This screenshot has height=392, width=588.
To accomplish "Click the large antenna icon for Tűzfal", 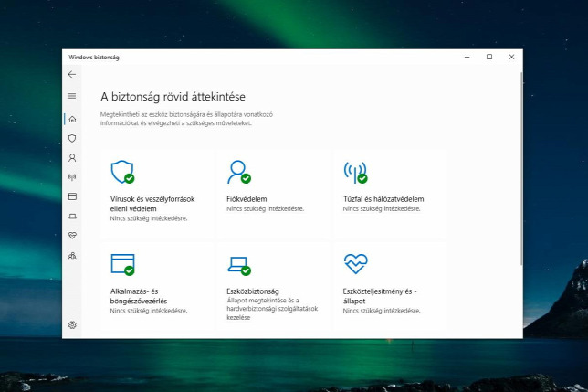I will click(x=355, y=172).
